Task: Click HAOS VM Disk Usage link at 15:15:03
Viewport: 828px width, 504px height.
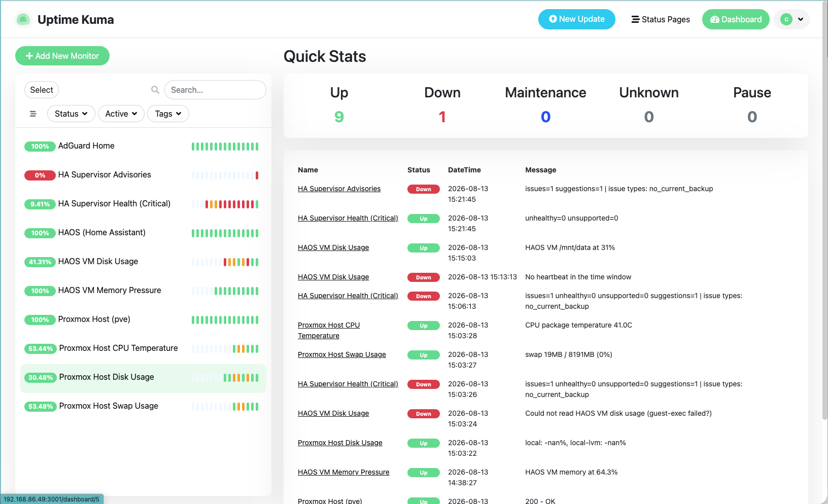Action: tap(333, 247)
